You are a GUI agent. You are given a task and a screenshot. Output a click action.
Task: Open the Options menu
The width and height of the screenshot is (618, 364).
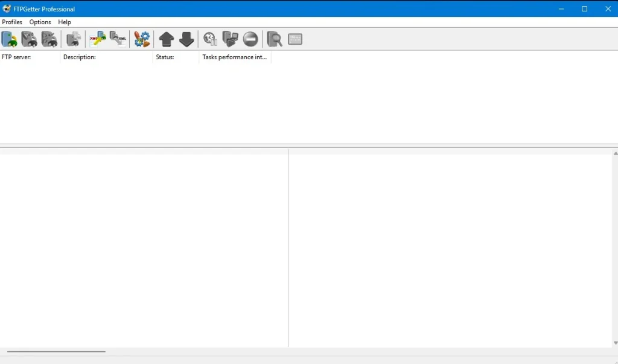[x=40, y=22]
